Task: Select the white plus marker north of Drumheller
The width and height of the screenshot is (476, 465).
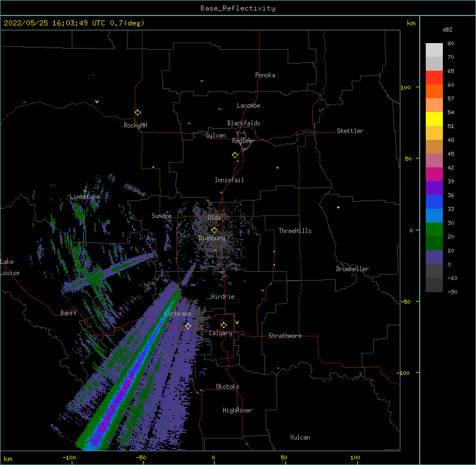Action: (x=338, y=207)
